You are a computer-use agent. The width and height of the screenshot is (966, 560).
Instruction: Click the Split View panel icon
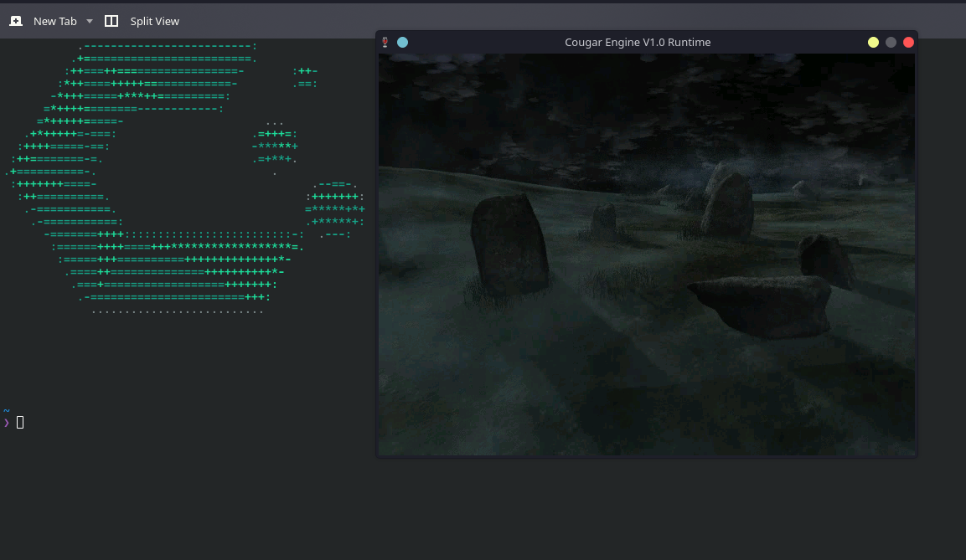[111, 21]
